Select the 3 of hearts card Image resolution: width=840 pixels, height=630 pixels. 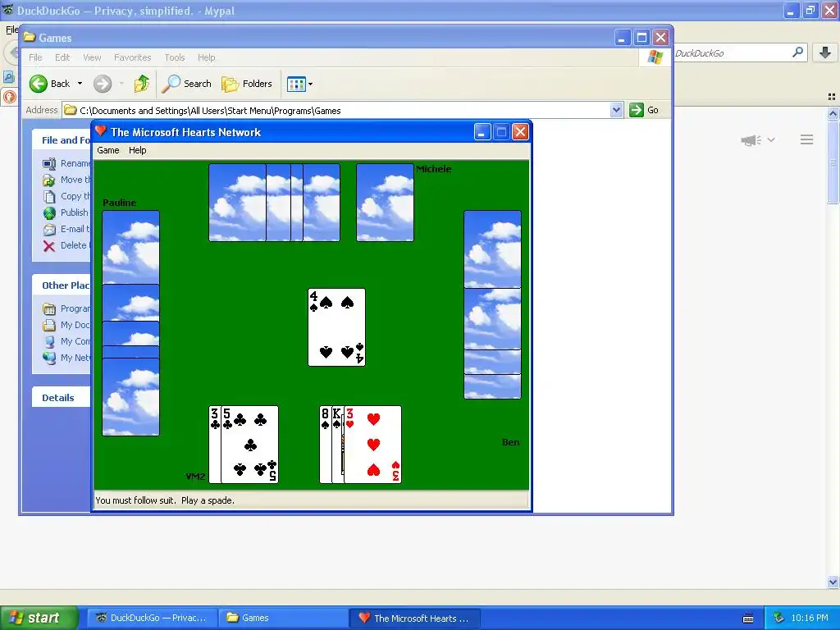373,445
